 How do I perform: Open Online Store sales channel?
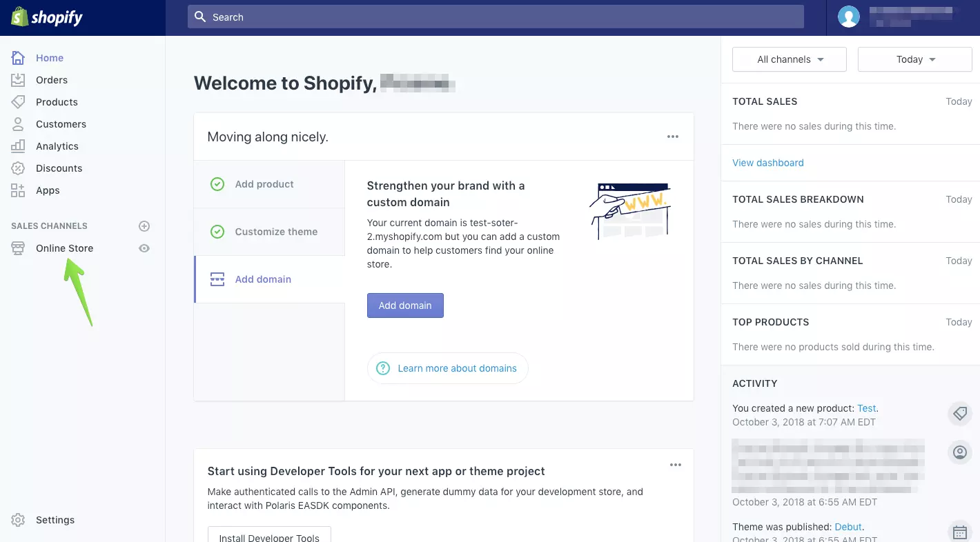[64, 248]
